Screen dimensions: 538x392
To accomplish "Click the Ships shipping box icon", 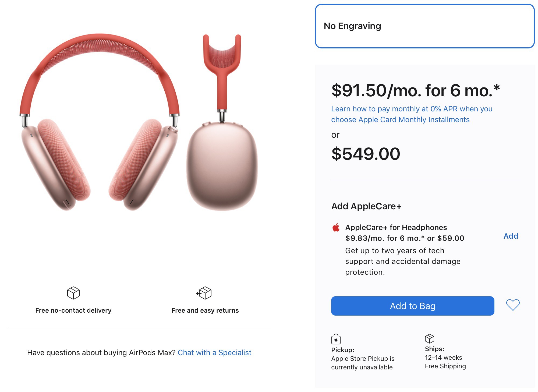I will (x=430, y=339).
